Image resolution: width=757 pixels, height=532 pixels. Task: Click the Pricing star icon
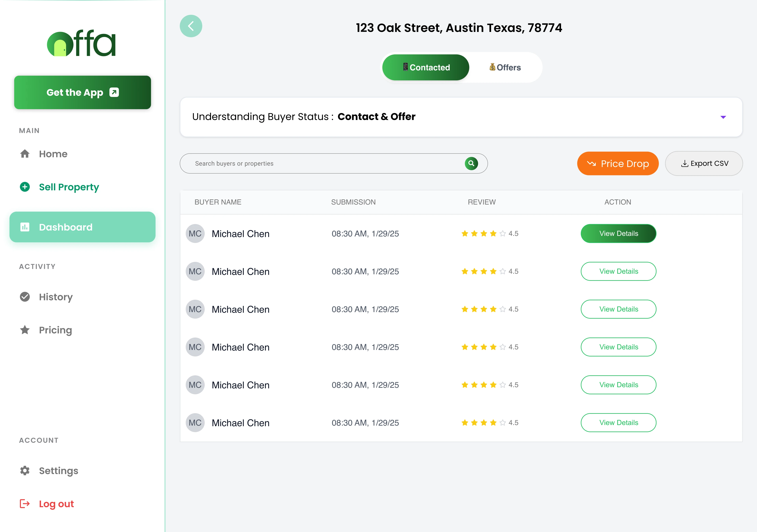tap(25, 330)
